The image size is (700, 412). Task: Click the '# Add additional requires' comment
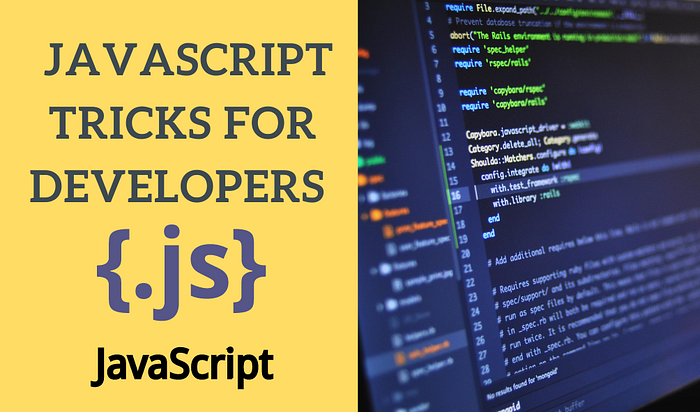(594, 238)
